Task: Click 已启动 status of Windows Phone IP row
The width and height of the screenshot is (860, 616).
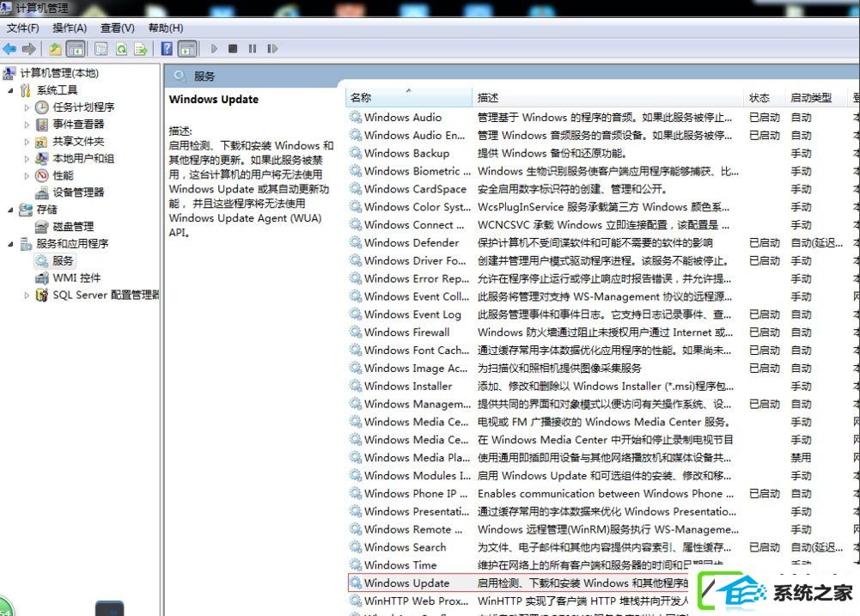Action: tap(765, 494)
